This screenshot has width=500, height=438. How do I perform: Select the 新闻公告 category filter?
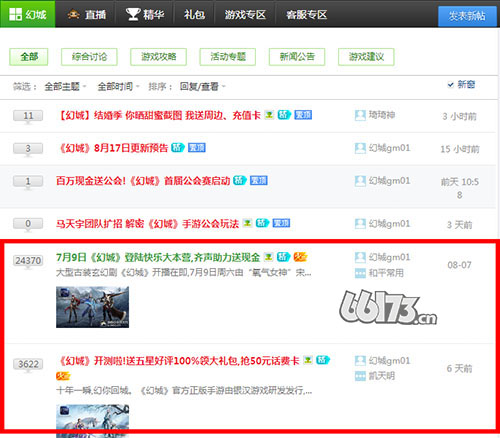[297, 57]
